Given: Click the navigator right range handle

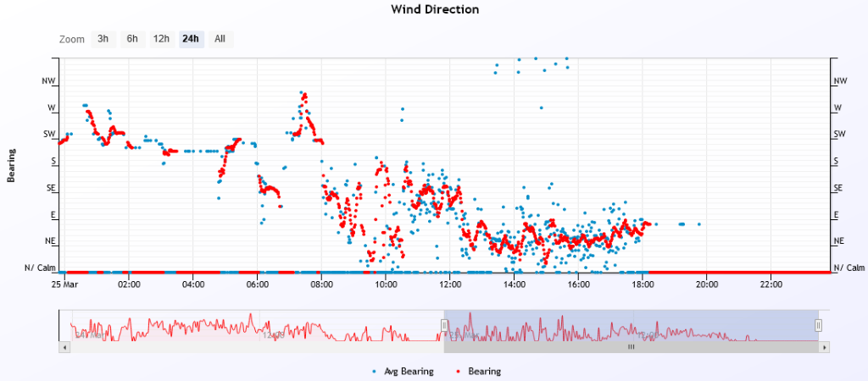Looking at the screenshot, I should point(818,325).
